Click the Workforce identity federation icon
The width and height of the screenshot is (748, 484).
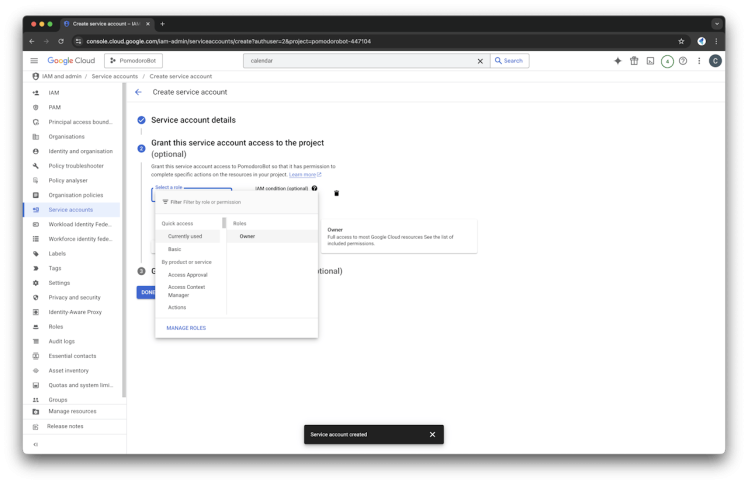[36, 239]
